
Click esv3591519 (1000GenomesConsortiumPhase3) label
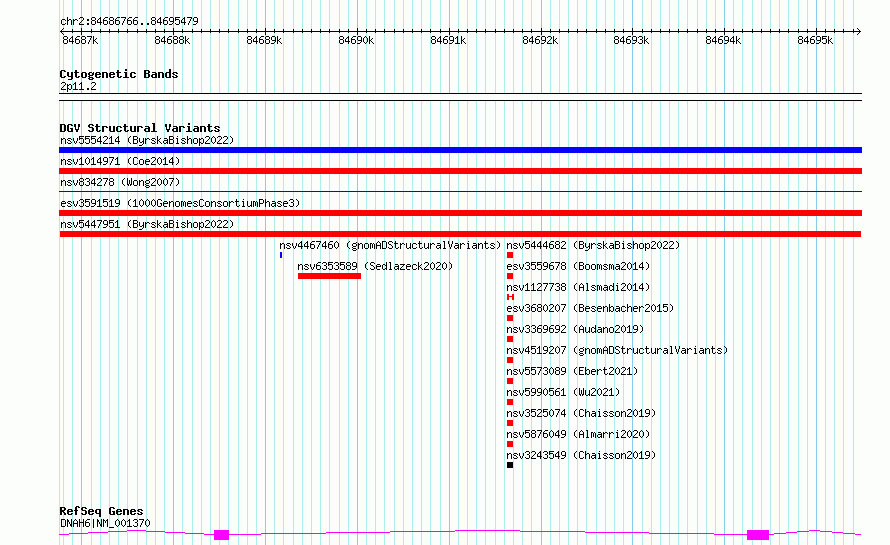(x=180, y=203)
